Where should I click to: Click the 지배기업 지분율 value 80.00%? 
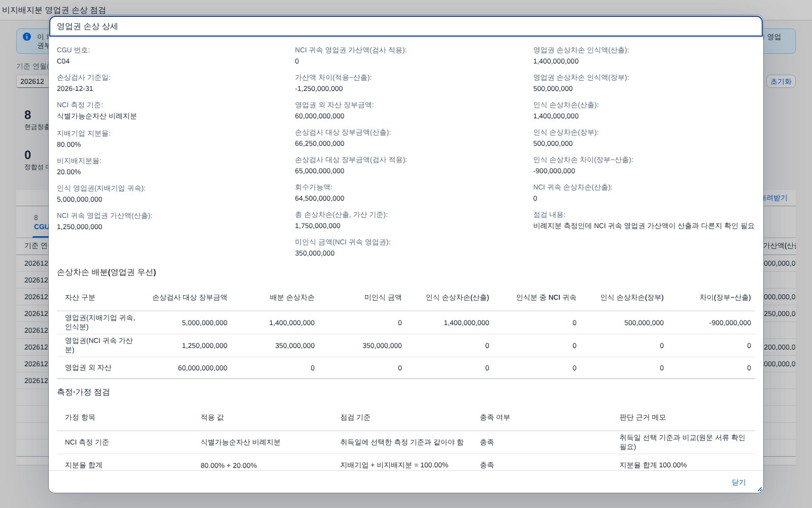pos(69,144)
